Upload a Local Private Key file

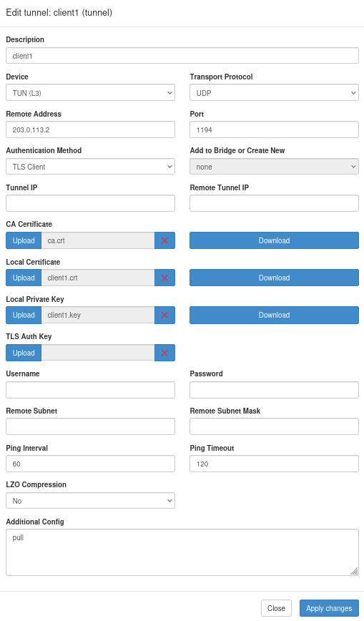pyautogui.click(x=24, y=315)
